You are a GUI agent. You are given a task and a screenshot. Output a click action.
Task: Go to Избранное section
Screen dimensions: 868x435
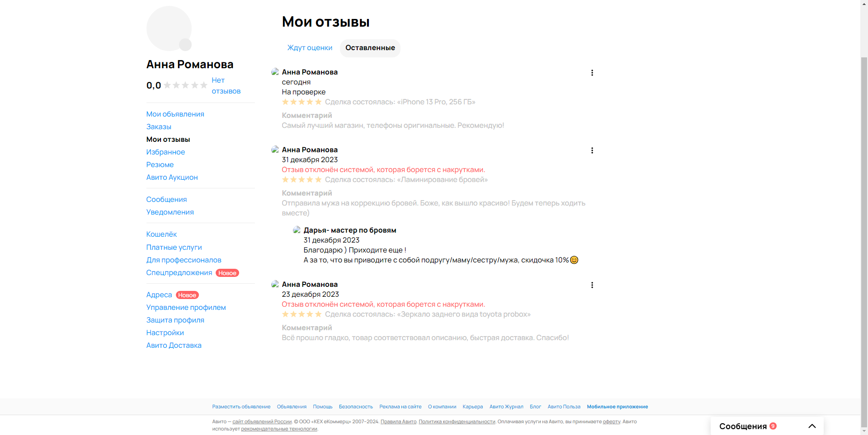[x=165, y=152]
